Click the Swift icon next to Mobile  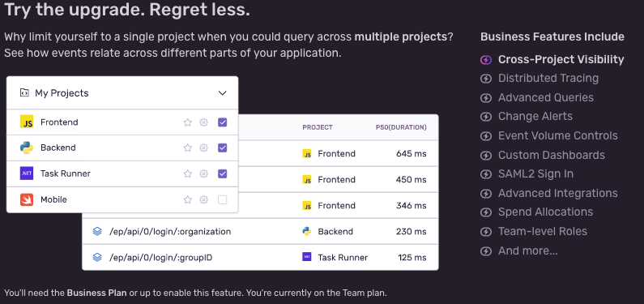click(27, 199)
